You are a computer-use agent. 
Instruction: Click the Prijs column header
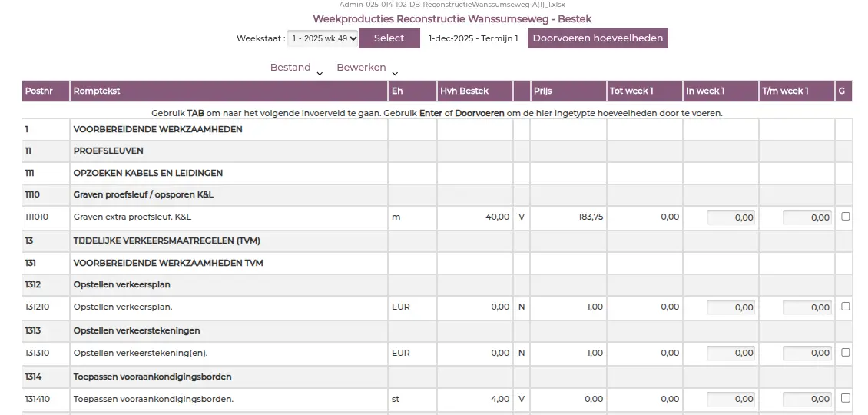click(568, 91)
